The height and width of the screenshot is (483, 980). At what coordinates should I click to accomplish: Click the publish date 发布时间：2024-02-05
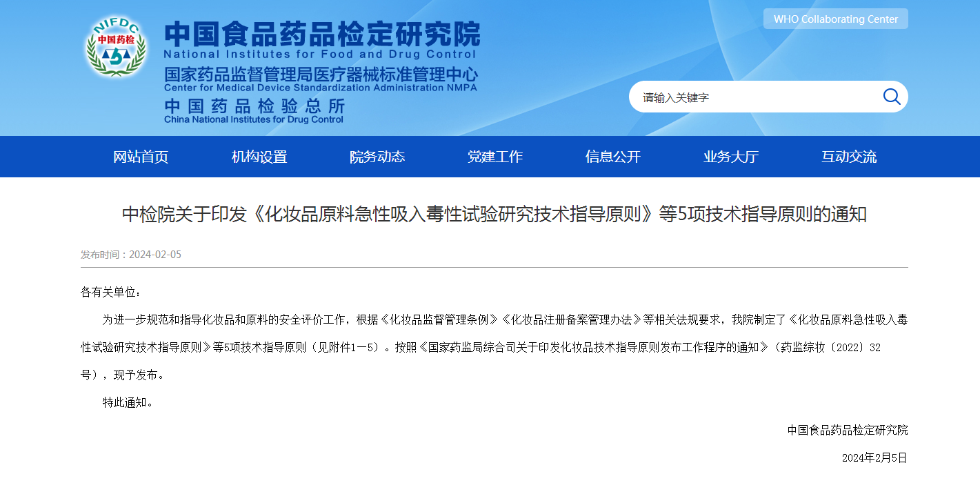(x=131, y=255)
